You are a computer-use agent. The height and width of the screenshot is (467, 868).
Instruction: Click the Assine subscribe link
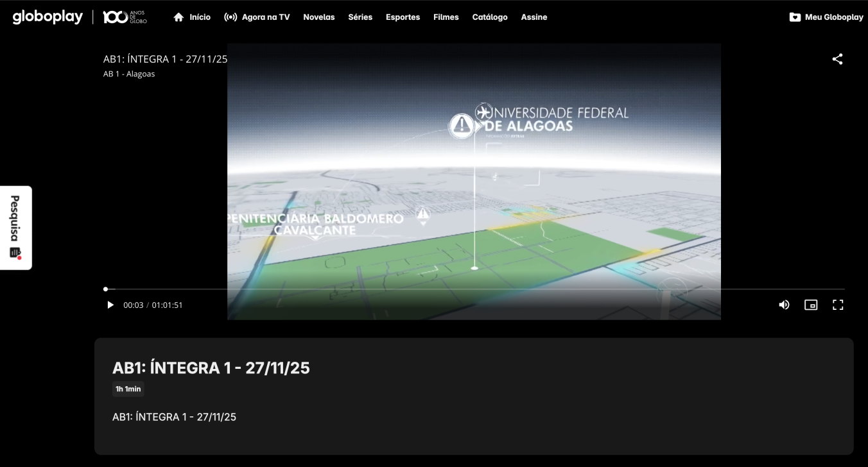pos(534,17)
